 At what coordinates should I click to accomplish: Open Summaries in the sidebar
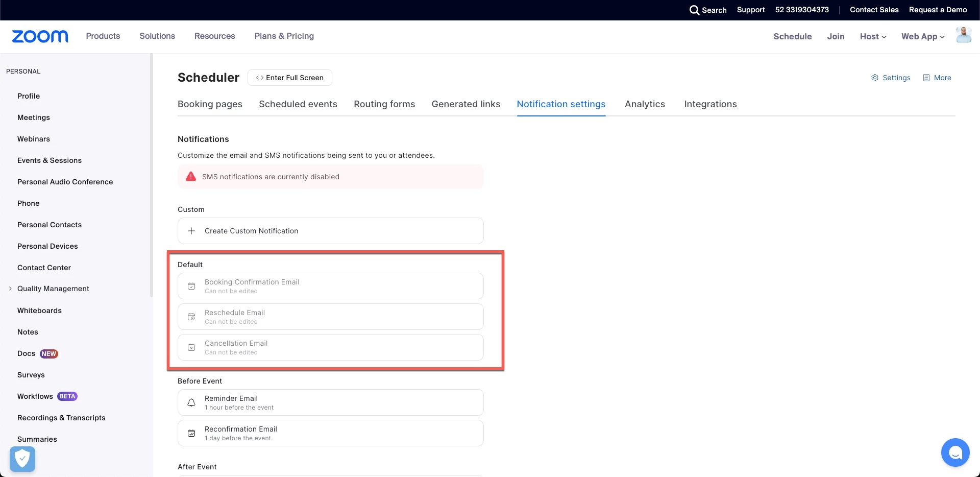pos(37,439)
